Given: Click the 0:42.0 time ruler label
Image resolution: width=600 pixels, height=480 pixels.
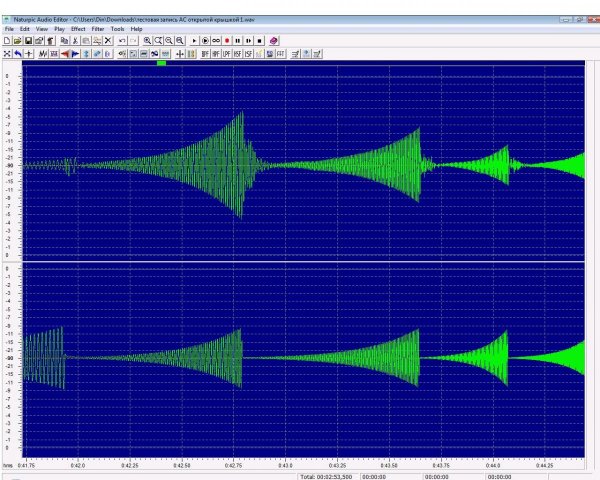Looking at the screenshot, I should 78,465.
